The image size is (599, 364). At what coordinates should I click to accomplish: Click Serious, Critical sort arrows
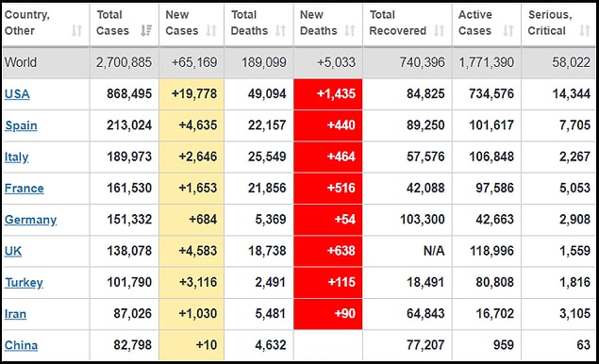click(585, 30)
